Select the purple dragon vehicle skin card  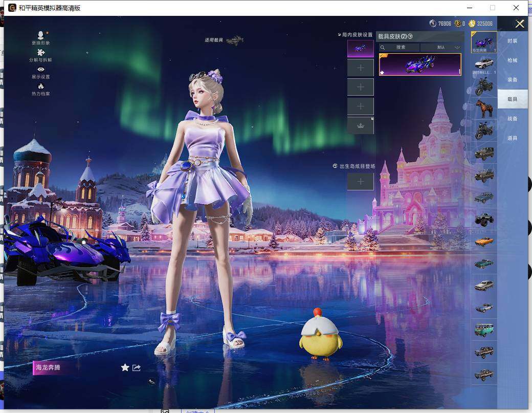[419, 65]
